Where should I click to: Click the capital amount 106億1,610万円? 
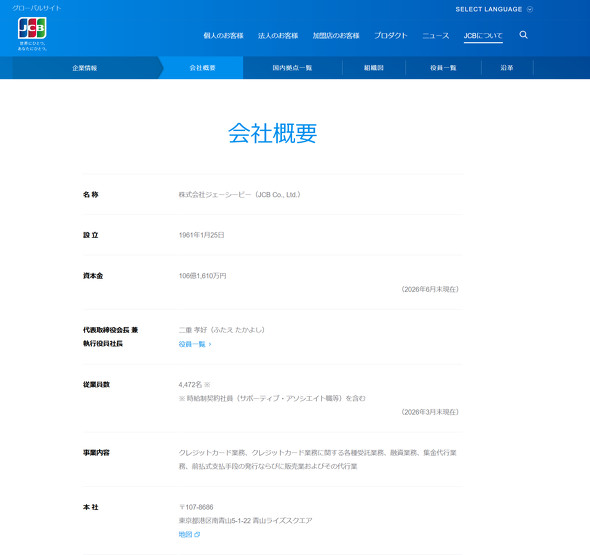202,276
